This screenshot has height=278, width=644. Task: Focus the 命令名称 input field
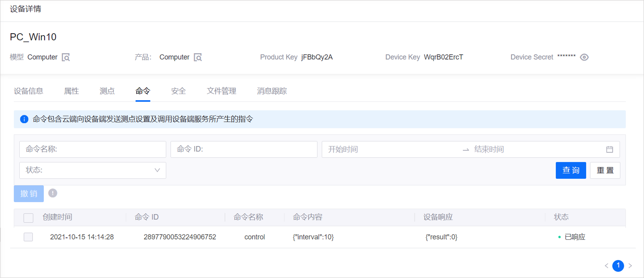click(x=93, y=149)
